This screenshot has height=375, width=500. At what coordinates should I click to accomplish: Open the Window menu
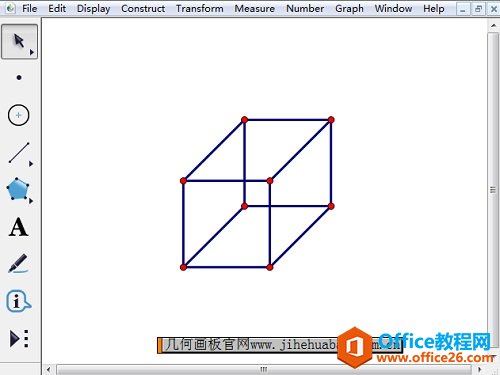(x=393, y=8)
